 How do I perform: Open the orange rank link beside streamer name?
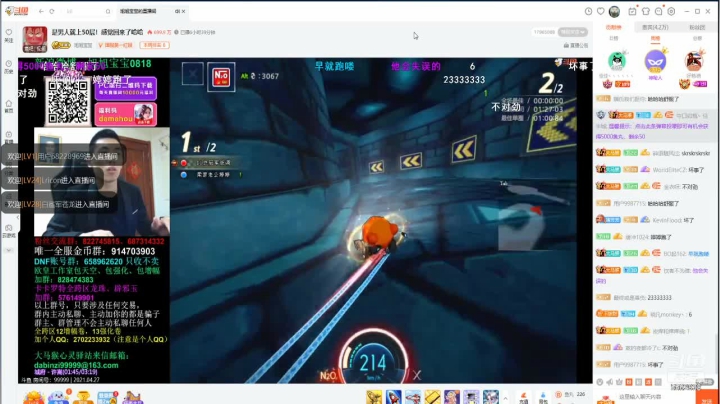[115, 45]
